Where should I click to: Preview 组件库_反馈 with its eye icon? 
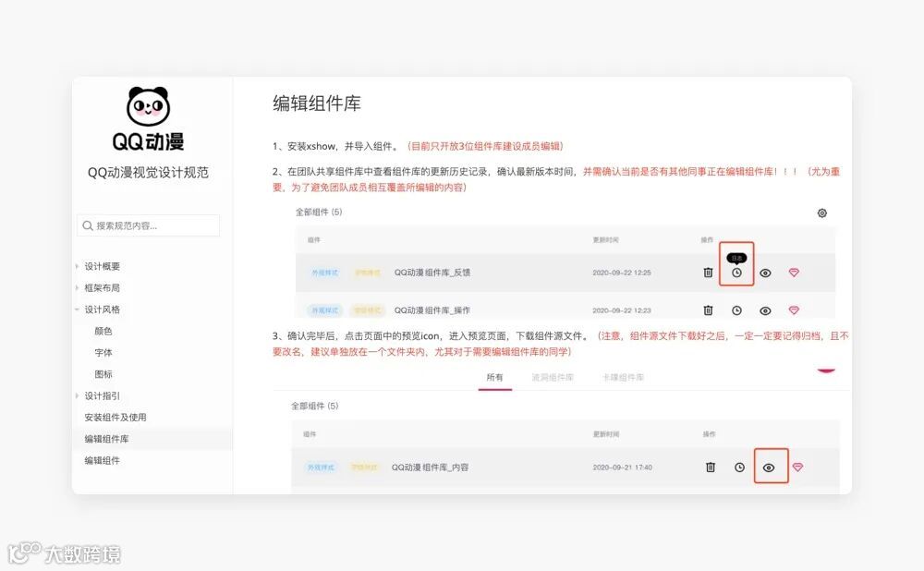(x=765, y=273)
